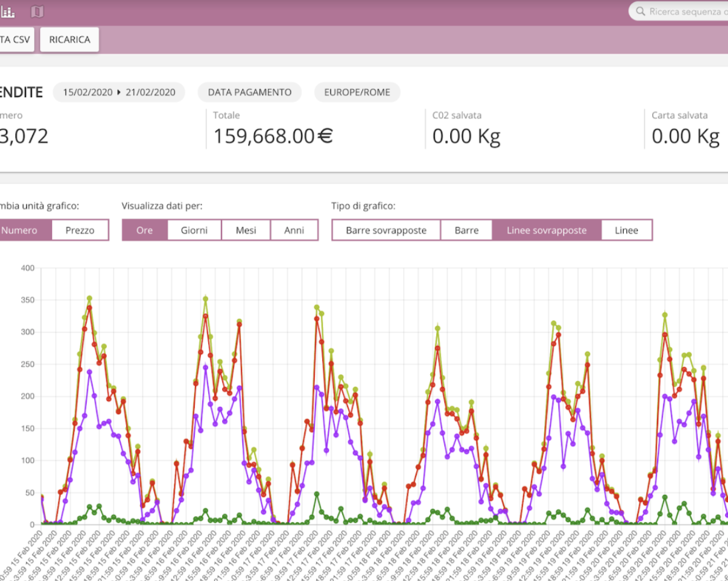Click the Totale 159,668.00€ value

click(273, 136)
